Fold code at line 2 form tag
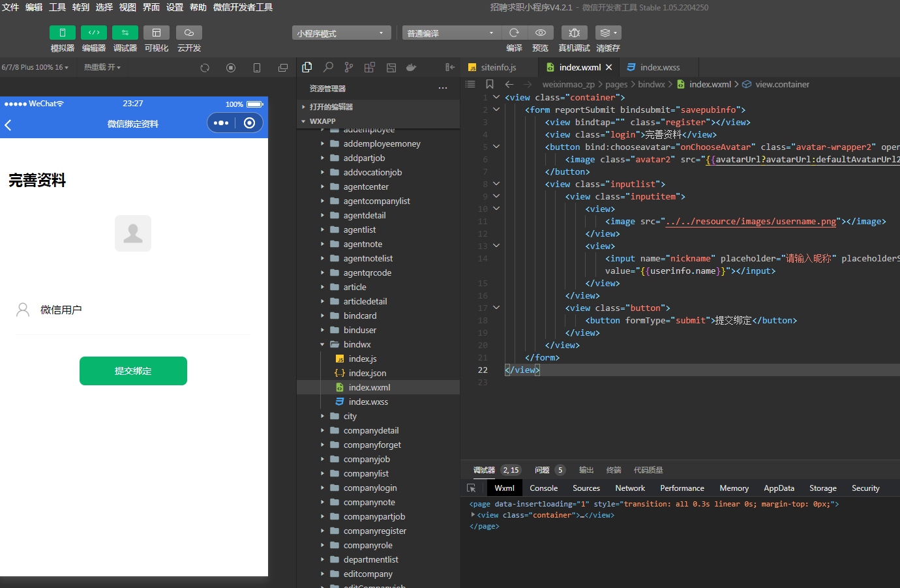Image resolution: width=900 pixels, height=588 pixels. tap(496, 110)
